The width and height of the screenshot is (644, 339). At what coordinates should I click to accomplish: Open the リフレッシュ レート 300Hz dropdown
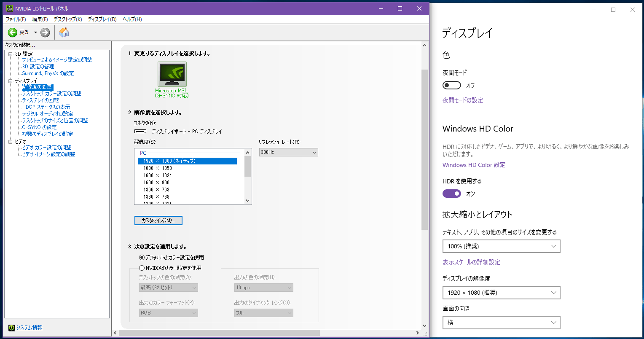(288, 152)
